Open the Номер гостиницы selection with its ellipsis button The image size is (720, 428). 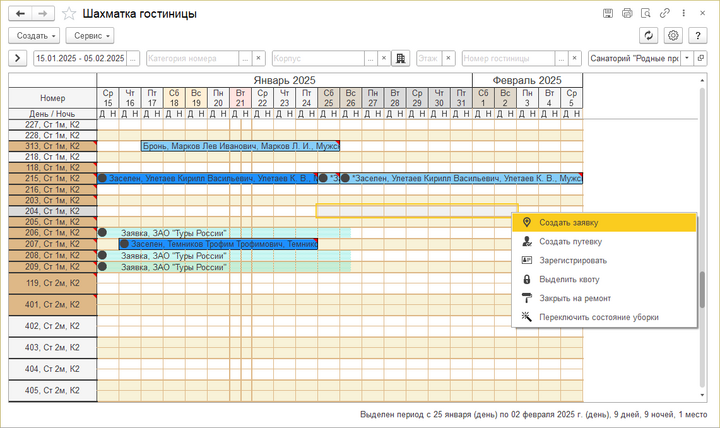pos(561,58)
